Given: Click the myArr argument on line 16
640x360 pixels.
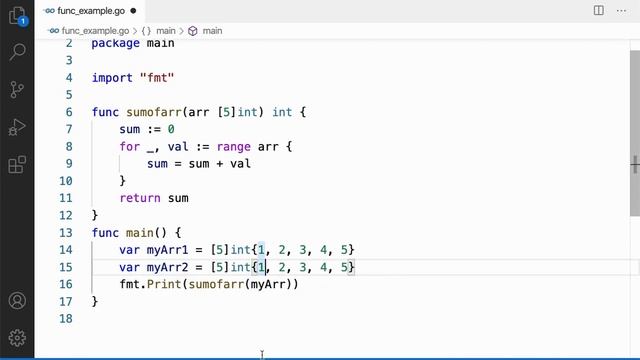Looking at the screenshot, I should point(268,284).
